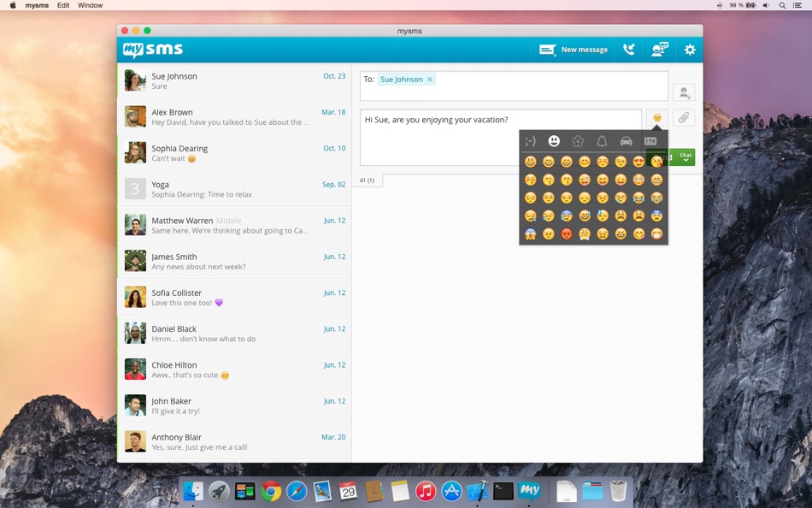Image resolution: width=812 pixels, height=508 pixels.
Task: Open Daniel Black conversation
Action: (234, 334)
